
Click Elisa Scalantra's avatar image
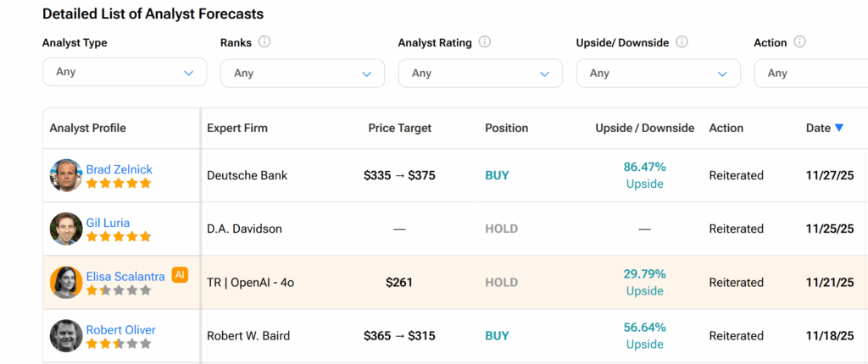coord(65,282)
